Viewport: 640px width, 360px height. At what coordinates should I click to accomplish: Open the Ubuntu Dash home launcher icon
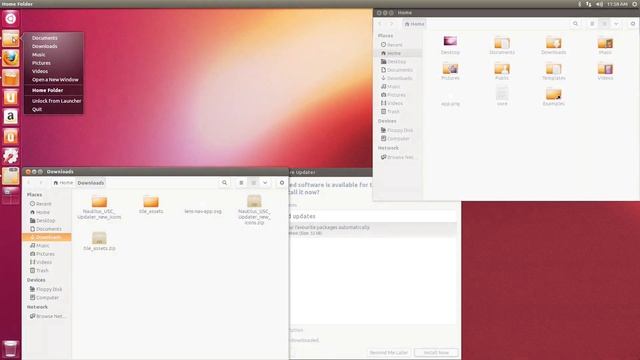pyautogui.click(x=11, y=19)
